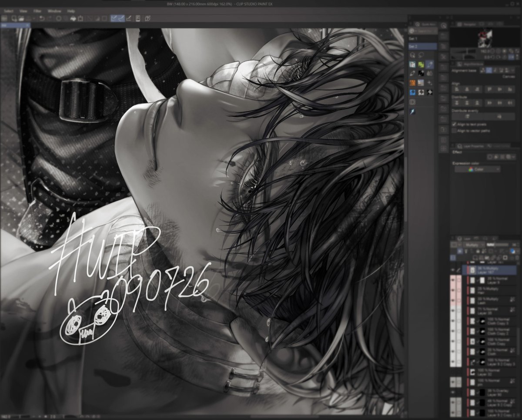Toggle visibility of Layer 90 Overlay
522x420 pixels.
(453, 392)
